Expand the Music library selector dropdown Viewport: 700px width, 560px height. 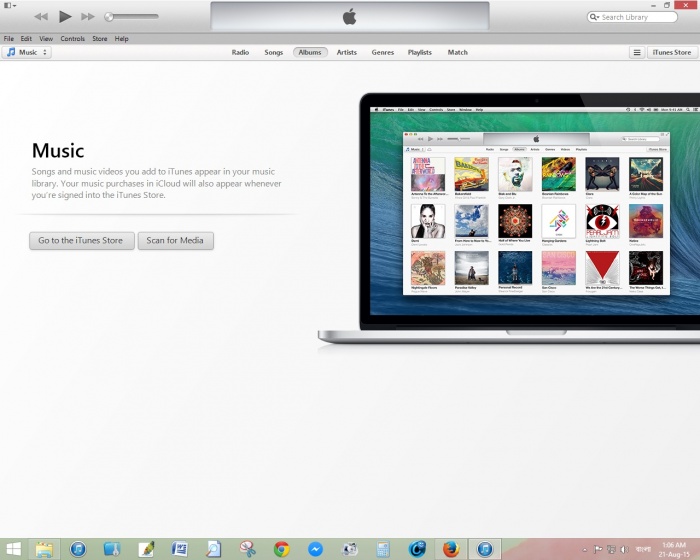[27, 52]
